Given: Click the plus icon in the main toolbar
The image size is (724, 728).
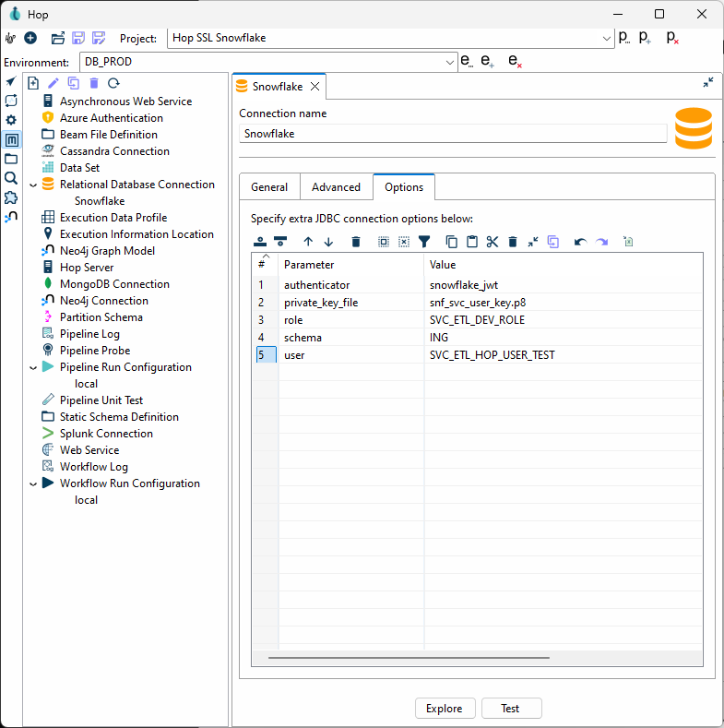Looking at the screenshot, I should (30, 38).
